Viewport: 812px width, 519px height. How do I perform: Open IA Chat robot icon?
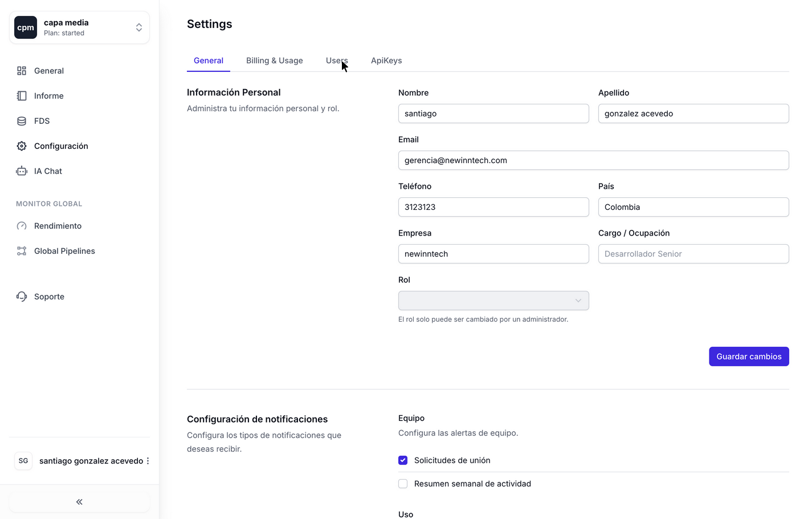(22, 171)
